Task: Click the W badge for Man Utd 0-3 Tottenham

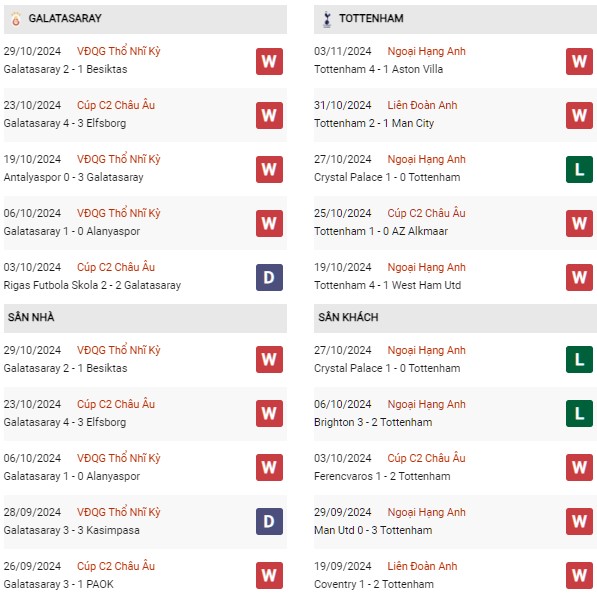Action: [x=579, y=521]
